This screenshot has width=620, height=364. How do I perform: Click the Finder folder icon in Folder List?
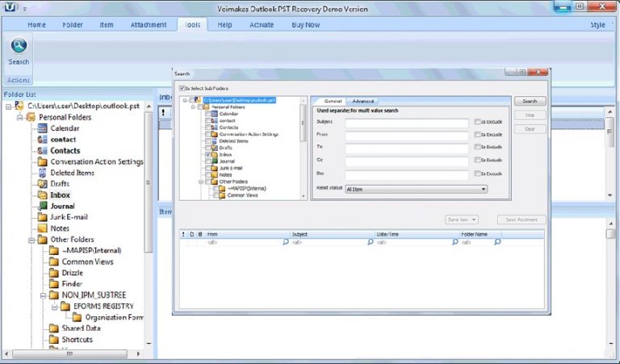click(x=54, y=284)
